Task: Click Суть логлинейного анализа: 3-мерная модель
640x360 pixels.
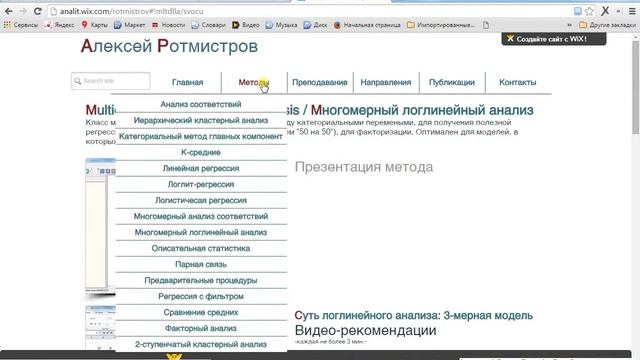Action: 413,316
